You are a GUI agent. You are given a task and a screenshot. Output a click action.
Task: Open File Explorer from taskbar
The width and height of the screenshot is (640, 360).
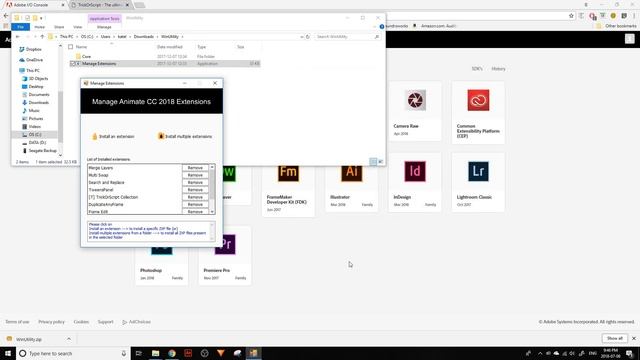click(x=156, y=353)
